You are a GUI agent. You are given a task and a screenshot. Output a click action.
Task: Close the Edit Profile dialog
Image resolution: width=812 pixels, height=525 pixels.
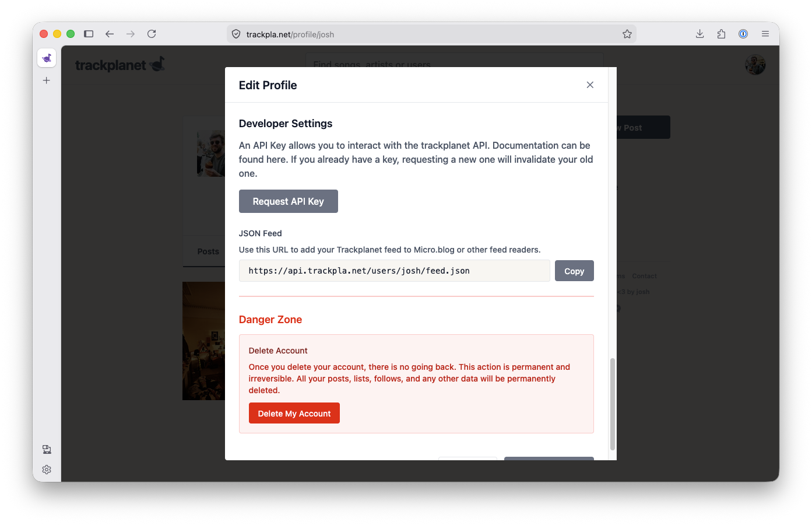590,85
